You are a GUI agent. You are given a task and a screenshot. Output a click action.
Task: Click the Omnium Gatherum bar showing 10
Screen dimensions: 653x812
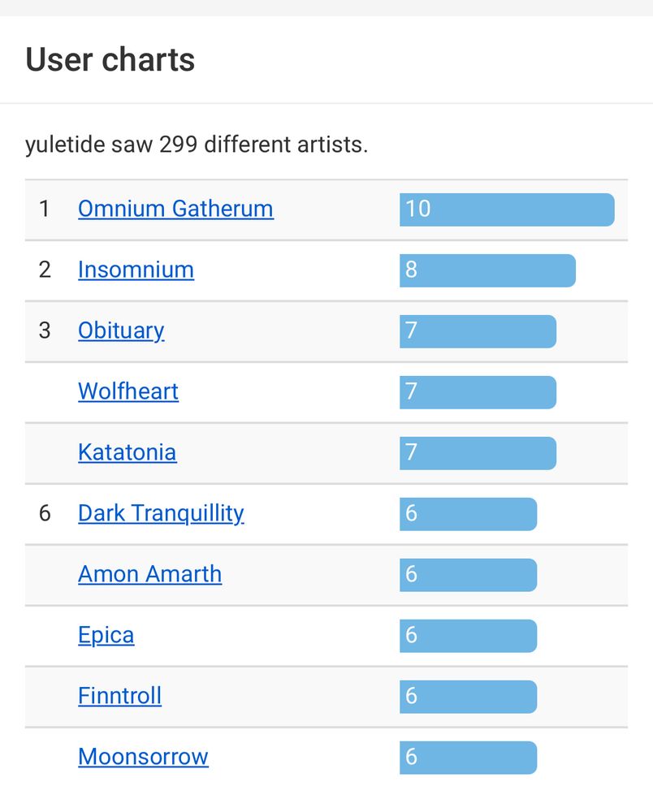(507, 209)
